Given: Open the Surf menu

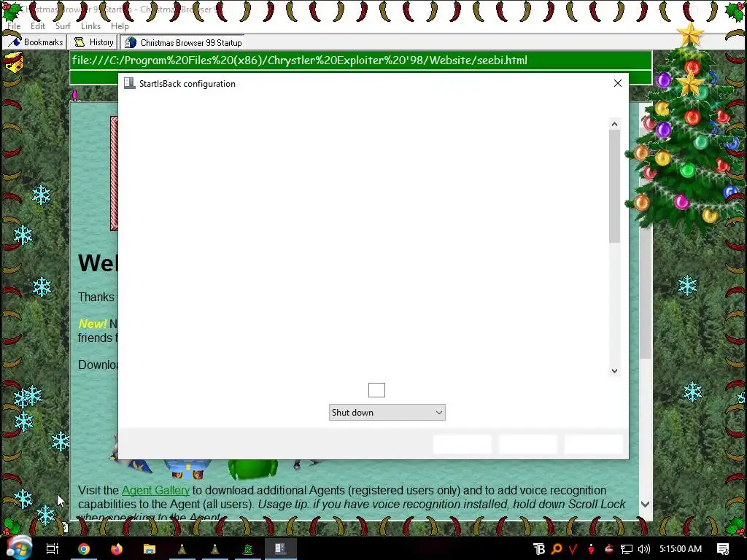Looking at the screenshot, I should [63, 26].
